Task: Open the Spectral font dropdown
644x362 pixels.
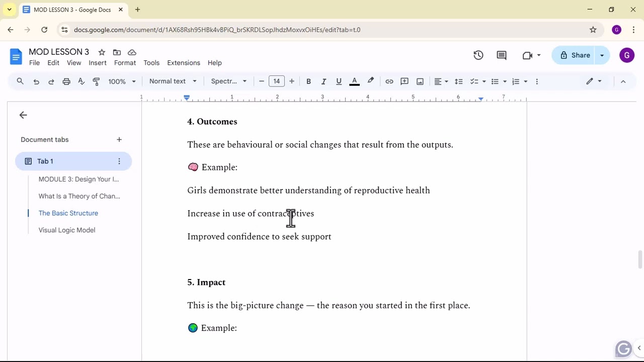Action: pos(229,81)
